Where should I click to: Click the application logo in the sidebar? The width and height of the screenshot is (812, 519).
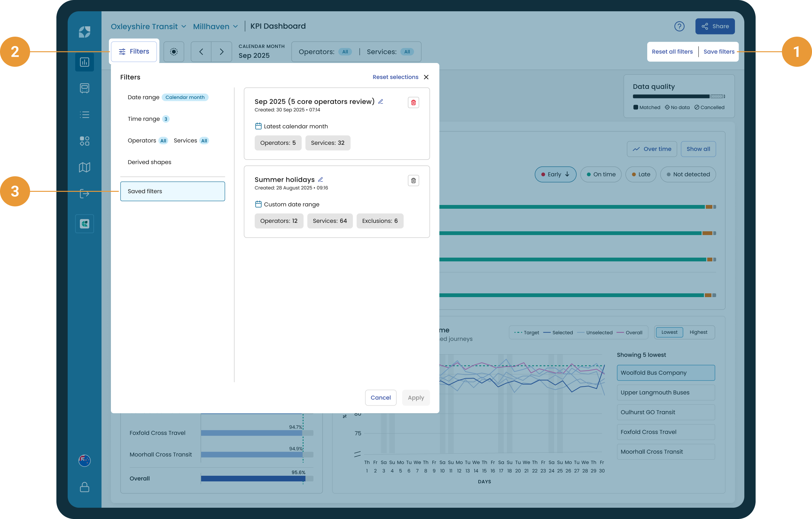84,32
